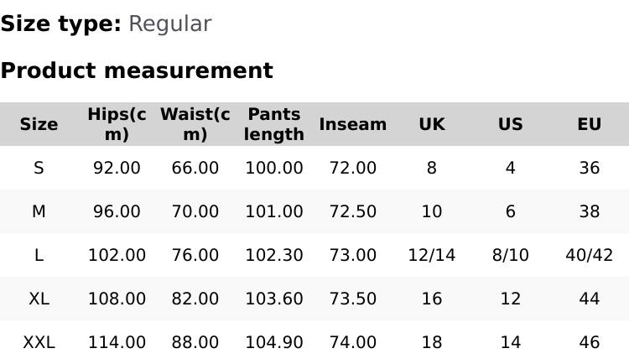Select the 104.90 pants length value
This screenshot has width=629, height=364.
click(x=274, y=342)
